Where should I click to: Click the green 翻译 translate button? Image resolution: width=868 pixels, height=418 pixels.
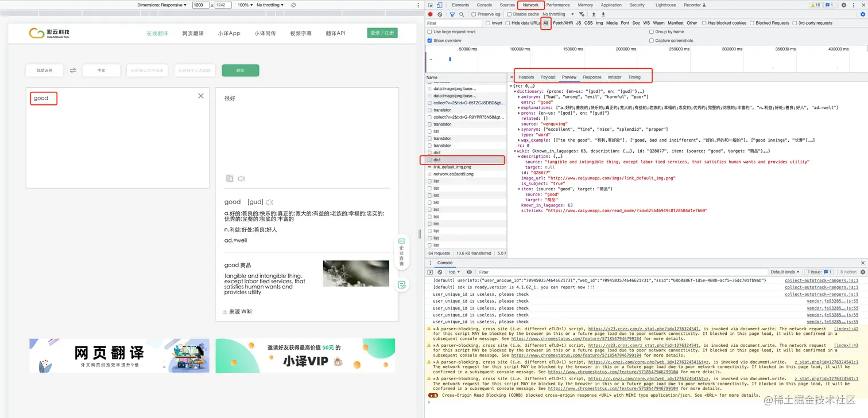click(241, 71)
